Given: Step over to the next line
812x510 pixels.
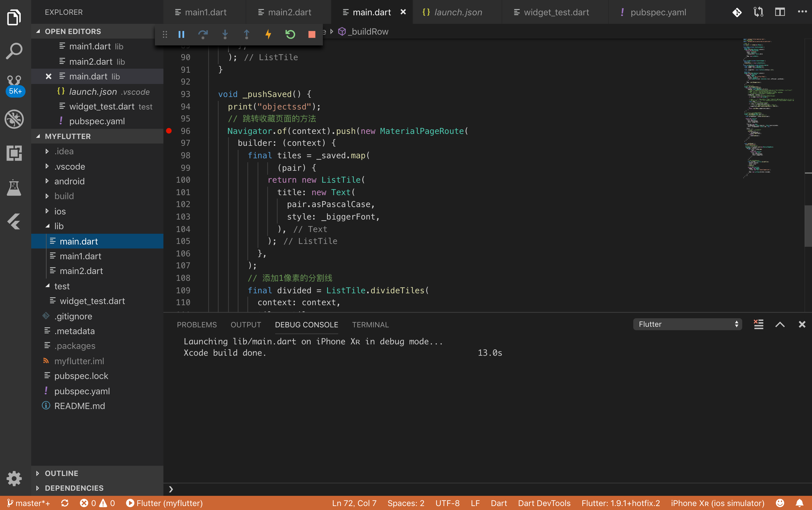Looking at the screenshot, I should tap(203, 34).
